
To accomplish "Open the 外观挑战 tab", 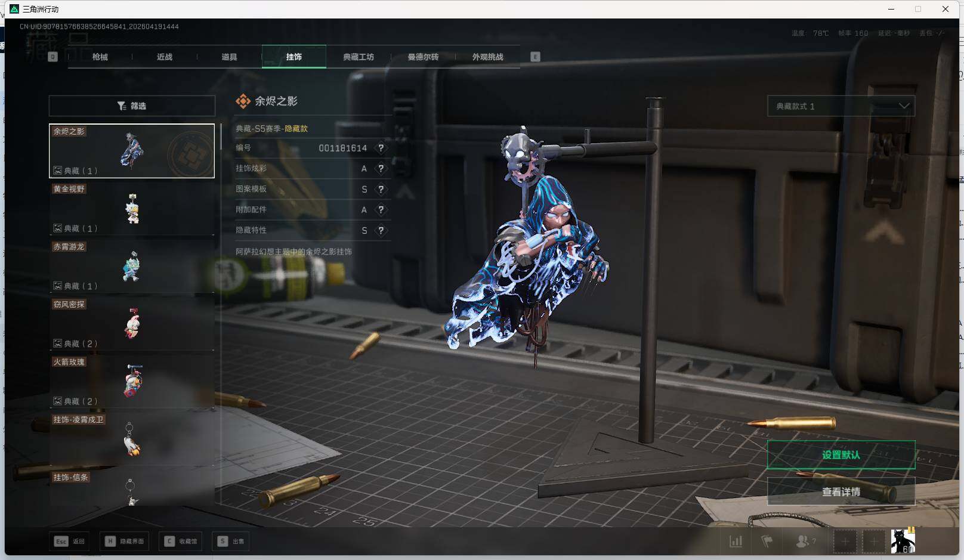I will pyautogui.click(x=487, y=57).
